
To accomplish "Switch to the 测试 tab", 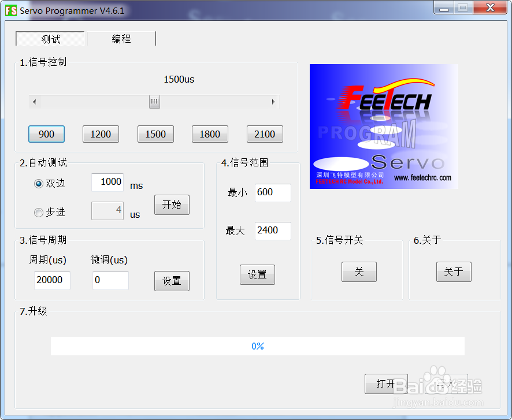I will (x=50, y=39).
